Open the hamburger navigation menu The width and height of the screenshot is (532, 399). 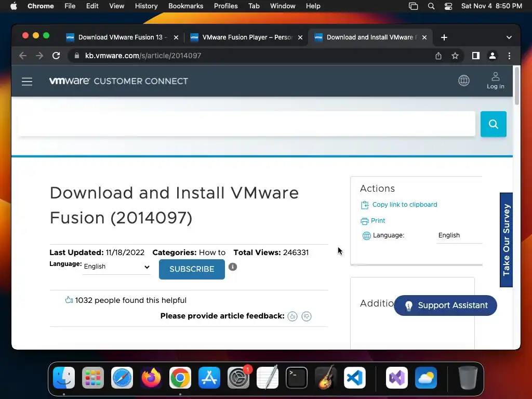coord(27,82)
